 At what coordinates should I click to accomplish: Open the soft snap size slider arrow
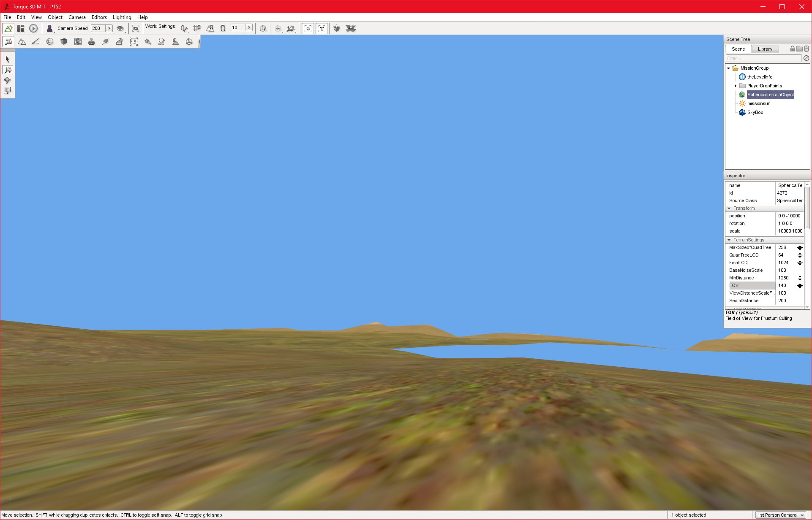click(x=249, y=27)
